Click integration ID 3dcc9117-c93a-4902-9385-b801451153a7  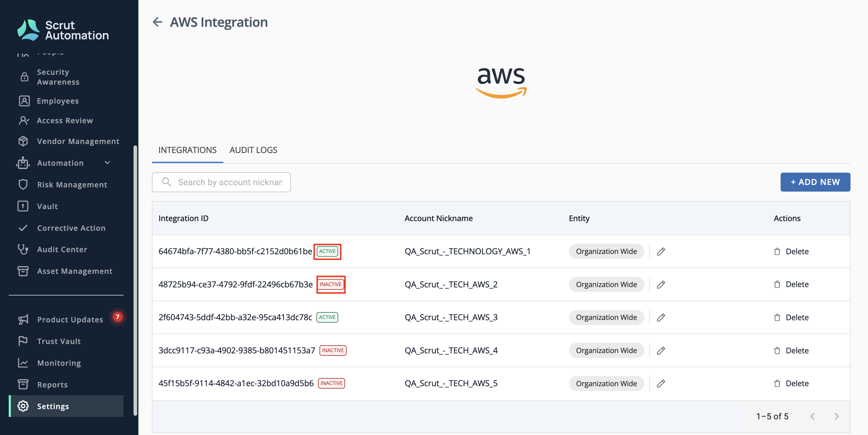tap(237, 350)
